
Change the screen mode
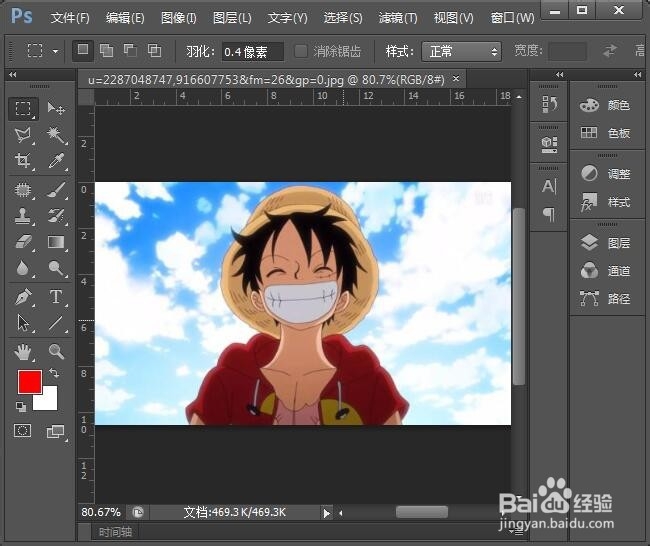coord(56,432)
